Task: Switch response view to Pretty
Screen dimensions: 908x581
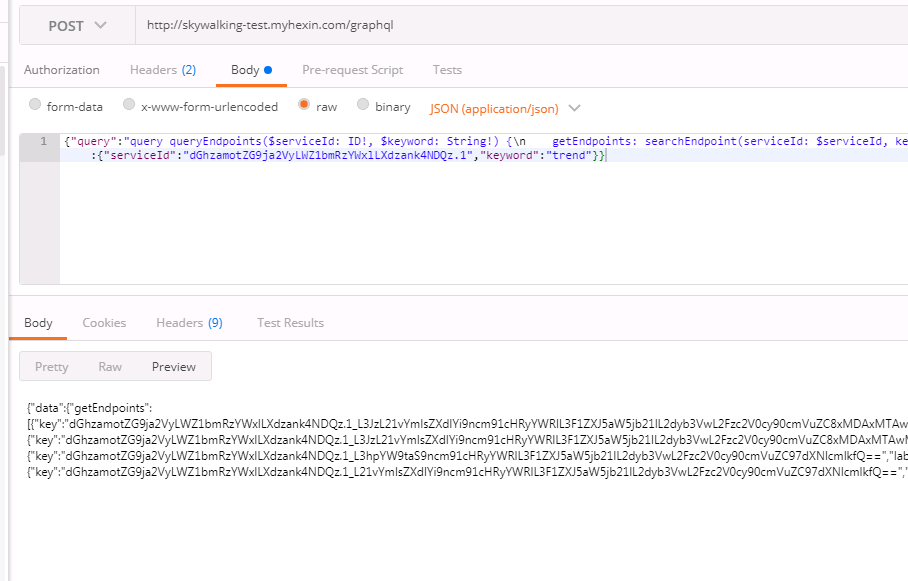Action: pos(52,367)
